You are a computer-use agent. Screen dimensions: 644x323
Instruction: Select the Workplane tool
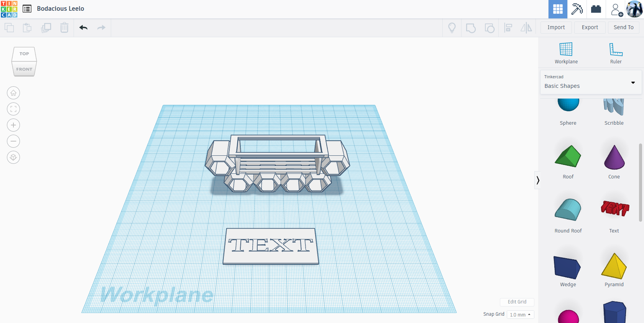point(566,53)
